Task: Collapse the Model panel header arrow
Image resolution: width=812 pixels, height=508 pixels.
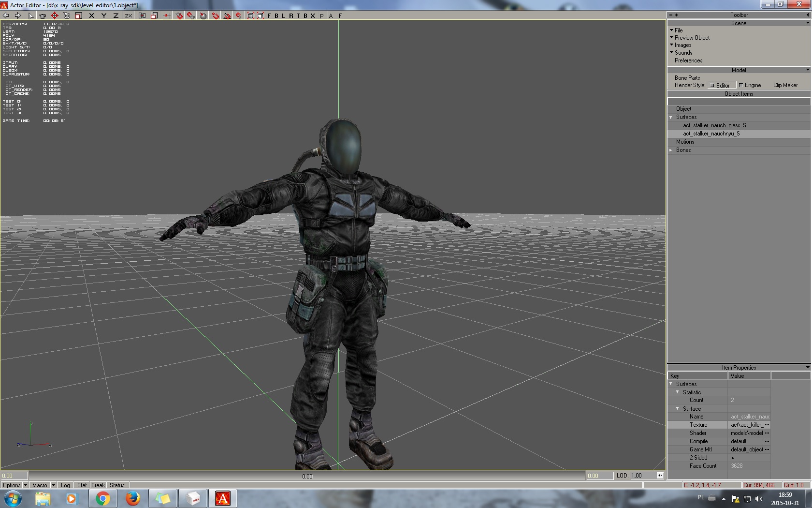Action: pos(807,70)
